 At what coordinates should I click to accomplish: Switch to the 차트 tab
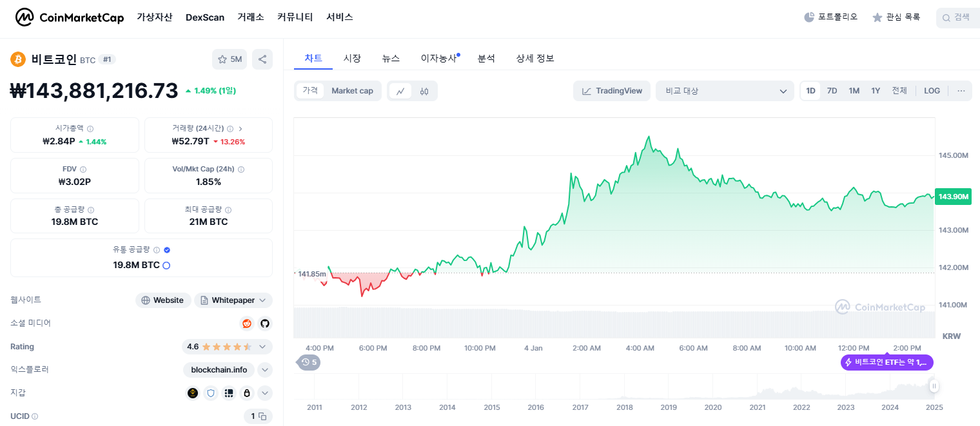point(313,58)
